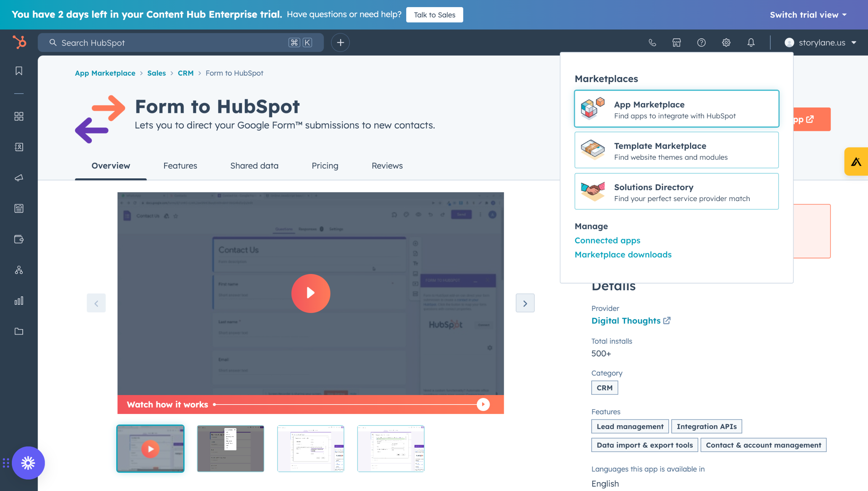The image size is (868, 491).
Task: Click the plus create button
Action: [340, 42]
